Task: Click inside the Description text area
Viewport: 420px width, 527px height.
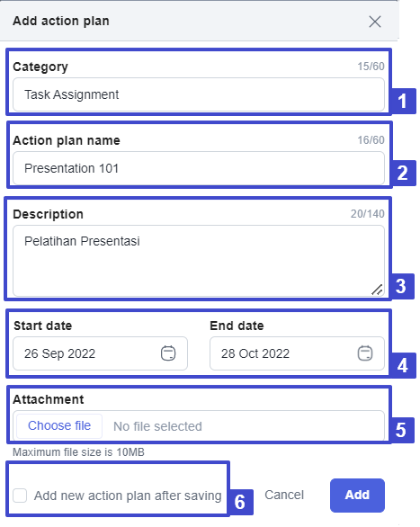Action: pyautogui.click(x=199, y=261)
